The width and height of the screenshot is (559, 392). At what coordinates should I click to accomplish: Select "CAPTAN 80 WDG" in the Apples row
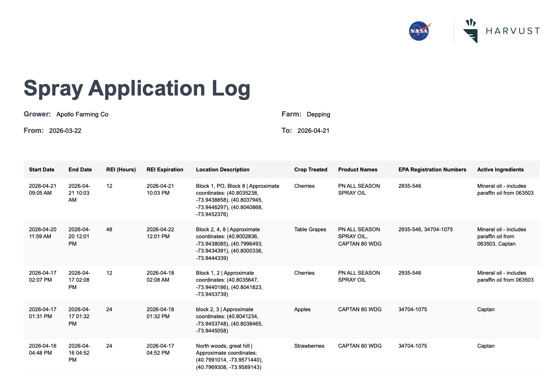click(x=360, y=310)
